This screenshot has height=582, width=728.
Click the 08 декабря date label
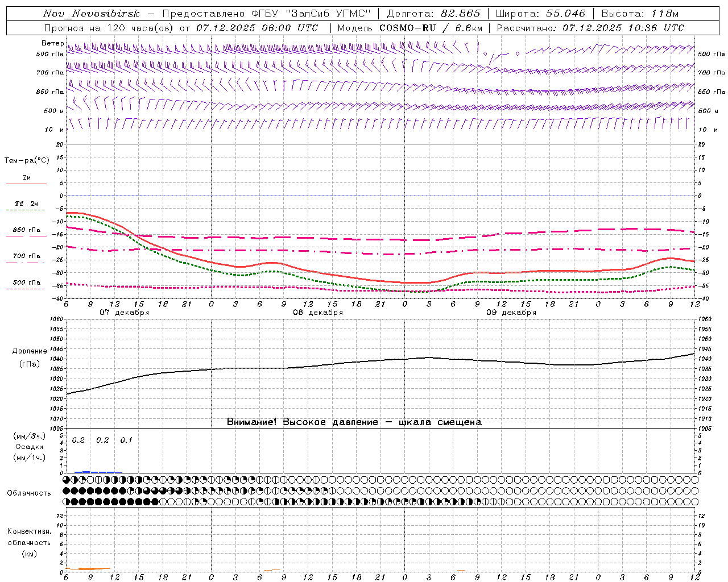pyautogui.click(x=318, y=313)
